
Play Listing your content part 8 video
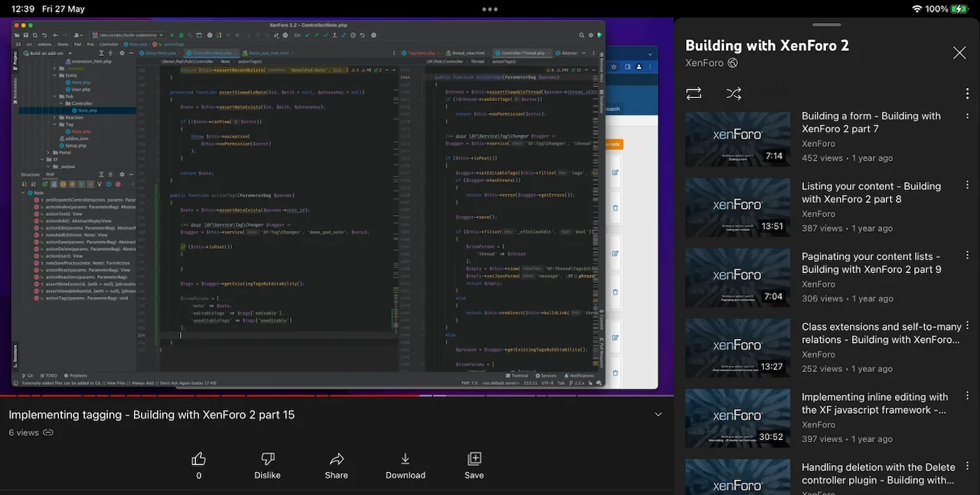[x=737, y=207]
